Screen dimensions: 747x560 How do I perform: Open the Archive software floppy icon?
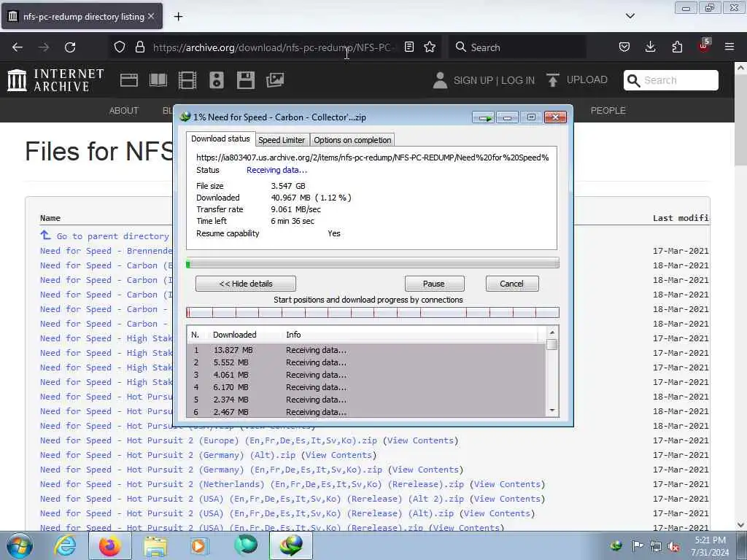click(246, 80)
